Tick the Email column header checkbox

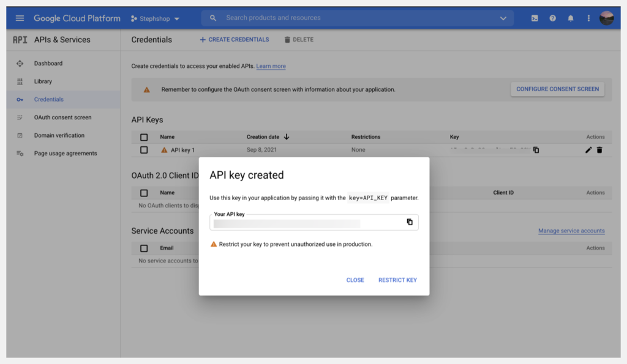pos(145,248)
